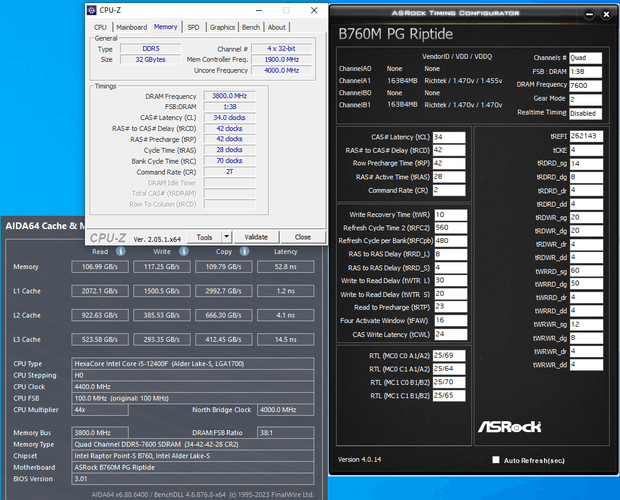620x500 pixels.
Task: Click the Four Activate Window (tFAW) field
Action: 451,321
